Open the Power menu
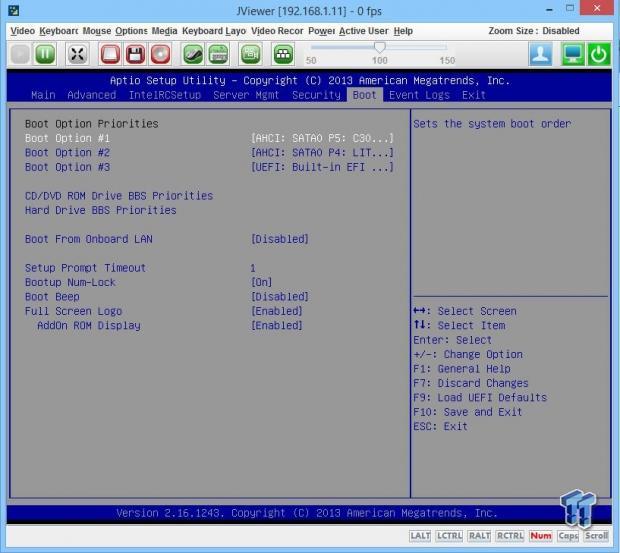 pos(321,31)
